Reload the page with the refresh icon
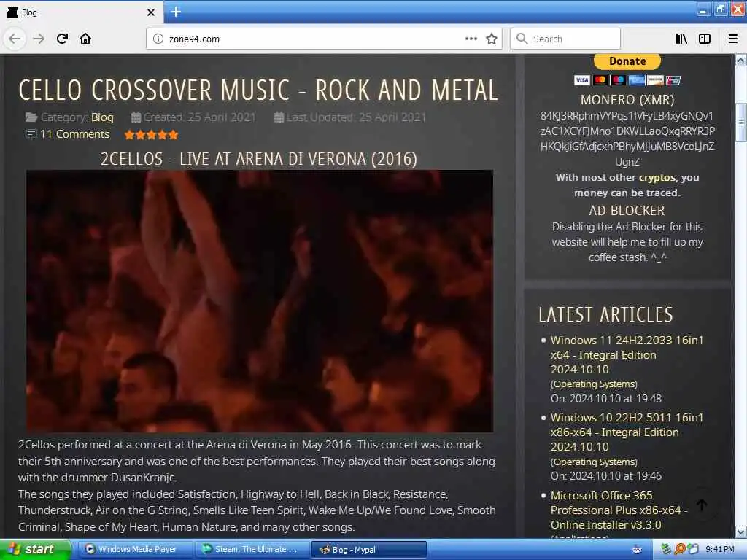Viewport: 747px width, 560px height. [62, 39]
